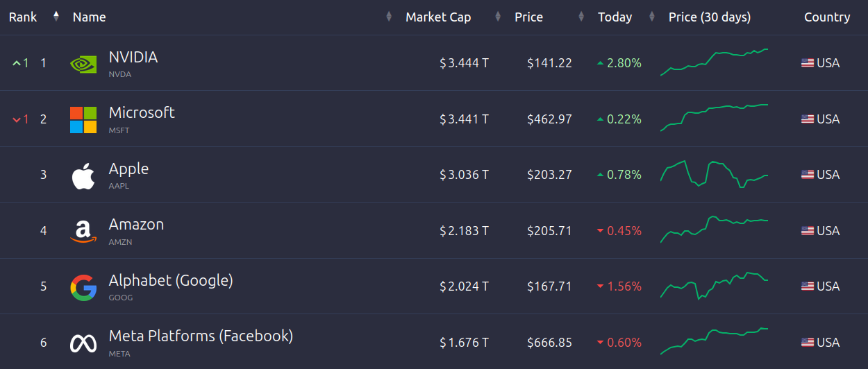
Task: Click Apple's 30-day price sparkline chart
Action: tap(714, 173)
